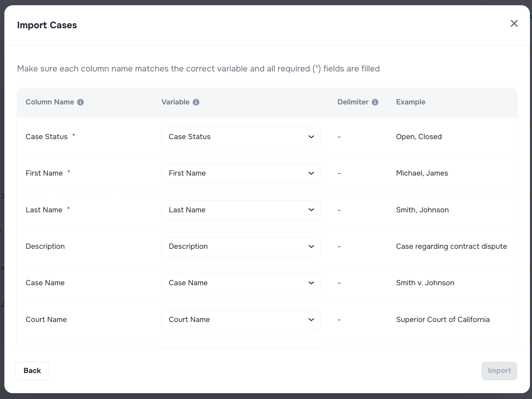Image resolution: width=532 pixels, height=399 pixels.
Task: Click the info icon next to Column Name
Action: tap(81, 102)
